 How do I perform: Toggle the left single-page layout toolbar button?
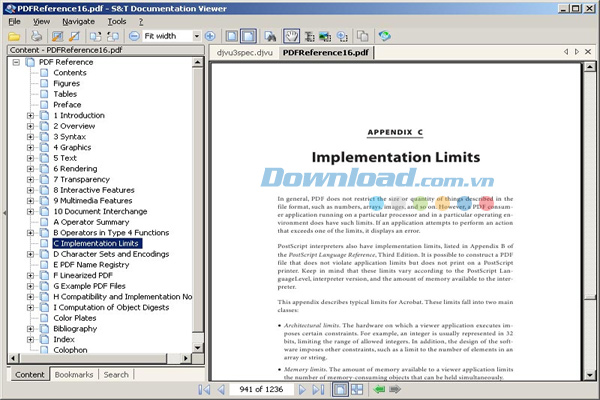click(232, 36)
